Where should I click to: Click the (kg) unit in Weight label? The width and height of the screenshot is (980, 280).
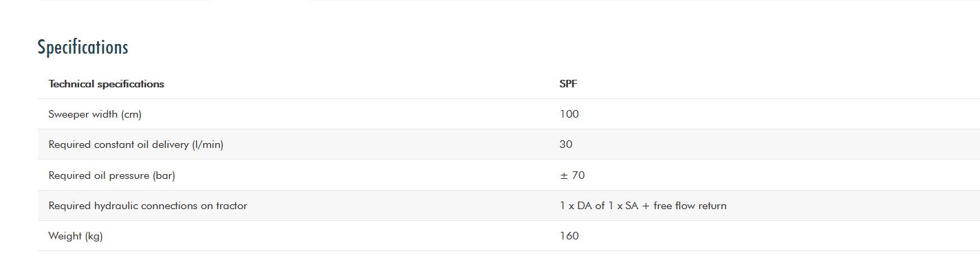point(94,236)
